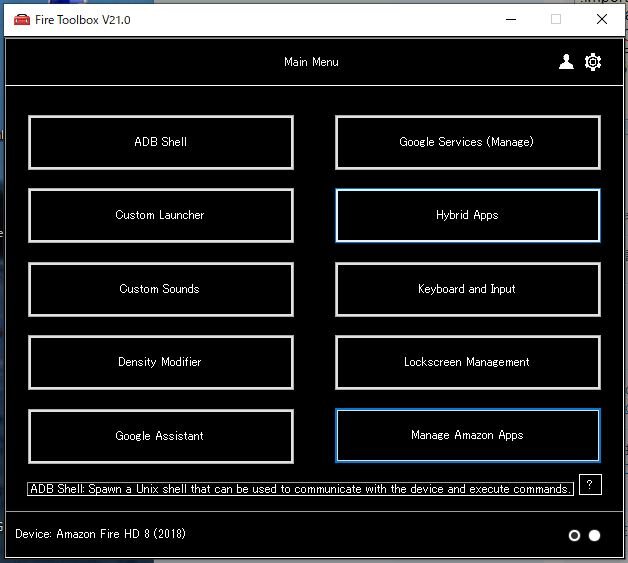
Task: Click the question mark help button
Action: [x=590, y=485]
